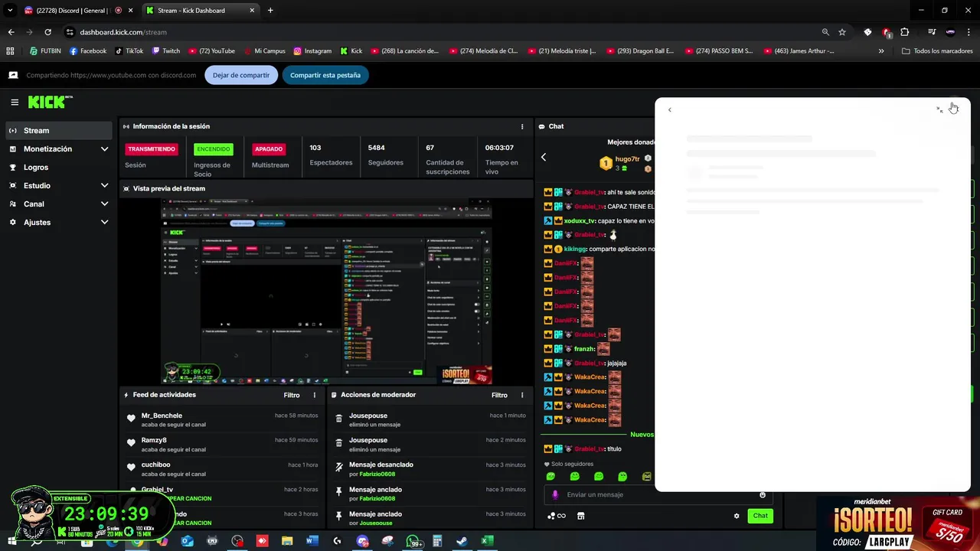Open Filtro in Feed de actividades
This screenshot has height=551, width=980.
tap(292, 395)
